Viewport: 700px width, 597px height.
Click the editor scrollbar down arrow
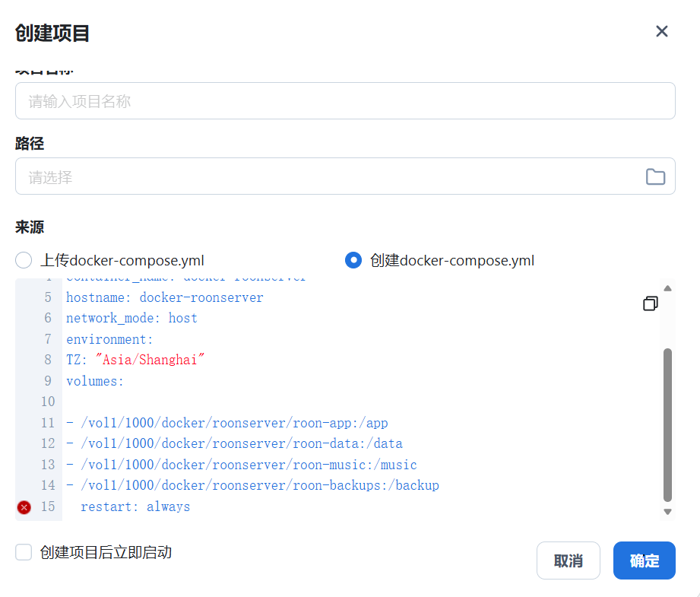click(x=667, y=511)
